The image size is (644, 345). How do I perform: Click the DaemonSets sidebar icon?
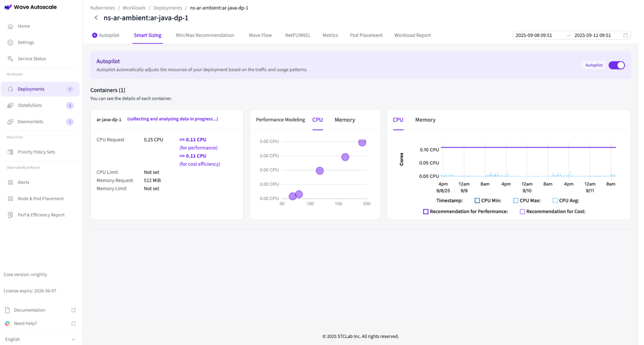click(x=10, y=122)
